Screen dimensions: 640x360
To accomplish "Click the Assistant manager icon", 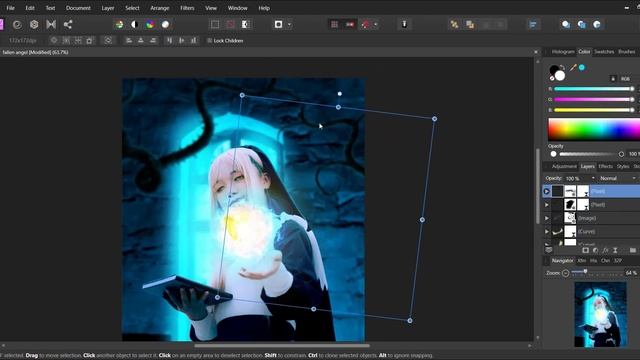I will tap(404, 24).
